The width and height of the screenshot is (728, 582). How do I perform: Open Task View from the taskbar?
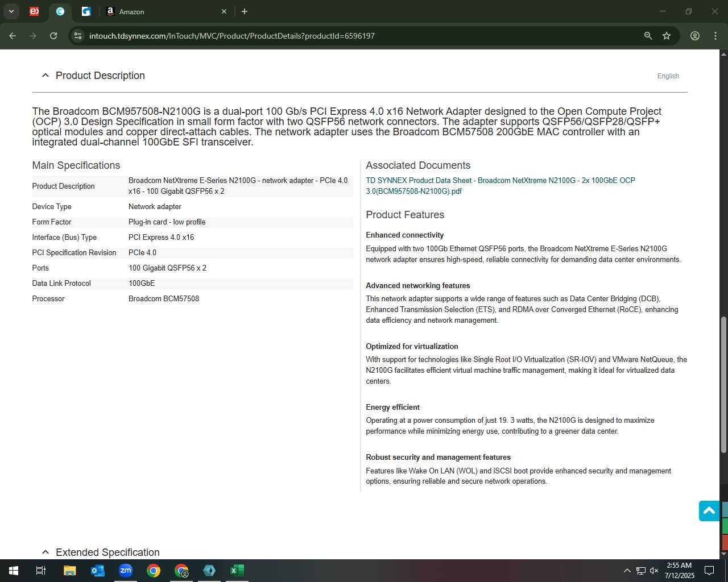41,571
